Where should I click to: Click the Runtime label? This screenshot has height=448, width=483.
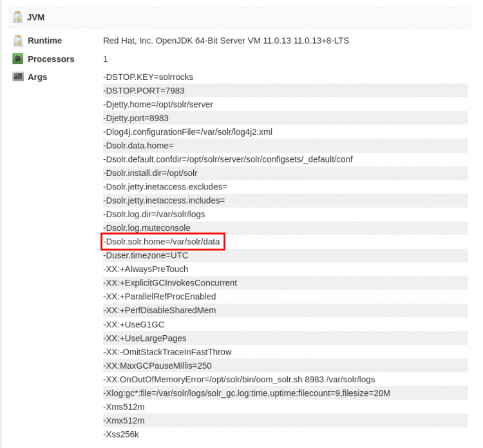click(x=44, y=41)
